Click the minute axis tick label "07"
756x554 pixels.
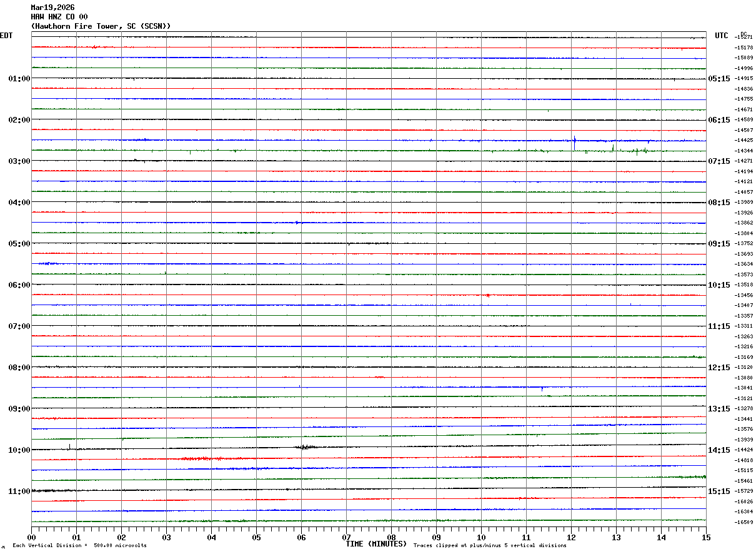[x=346, y=537]
